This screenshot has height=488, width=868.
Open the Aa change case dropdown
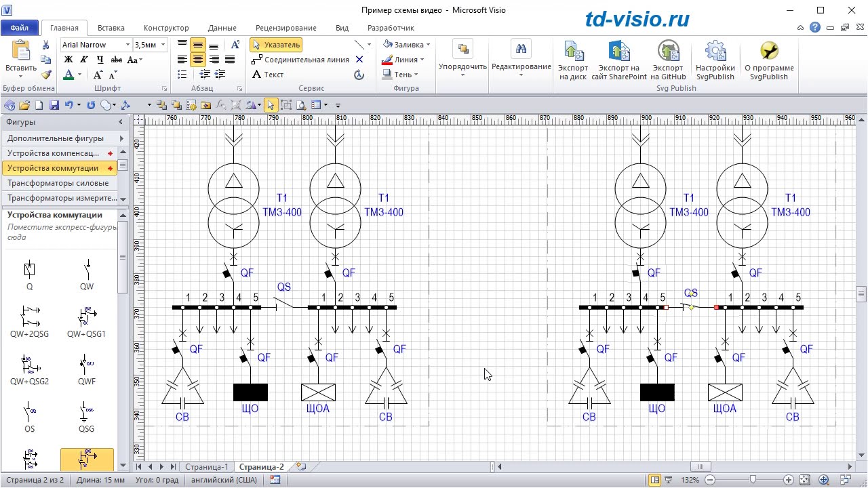coord(135,60)
